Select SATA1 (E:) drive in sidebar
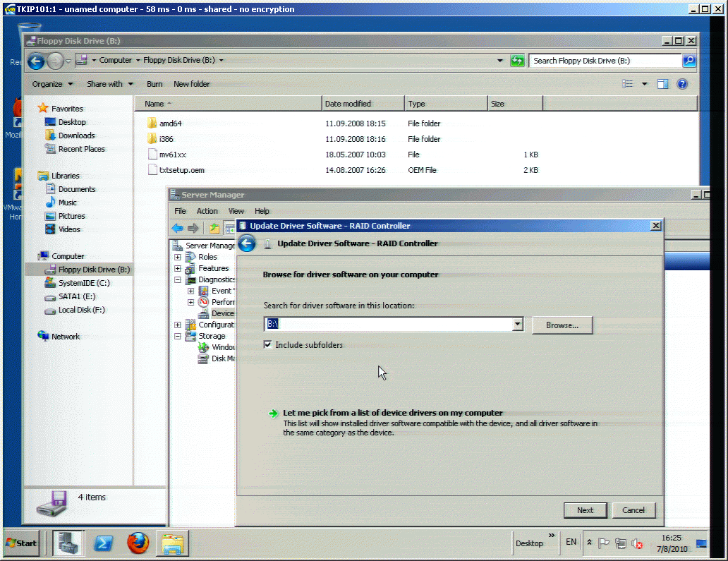The width and height of the screenshot is (728, 561). [77, 296]
